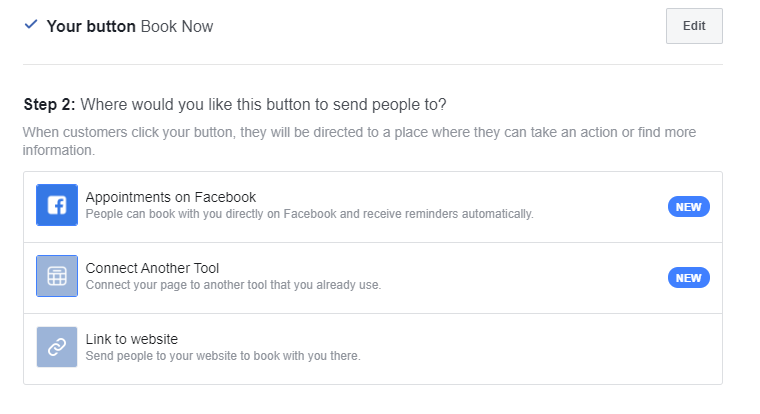Click the calendar grid icon
This screenshot has height=414, width=760.
57,276
